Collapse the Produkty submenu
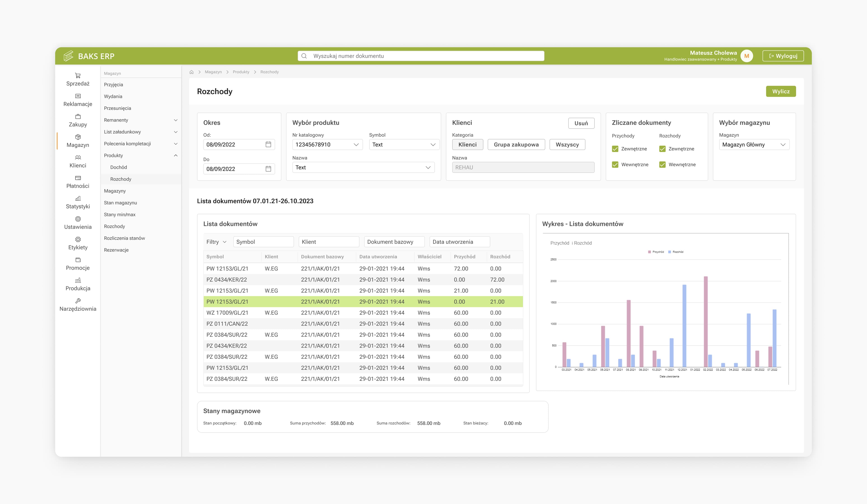The width and height of the screenshot is (867, 504). [175, 155]
